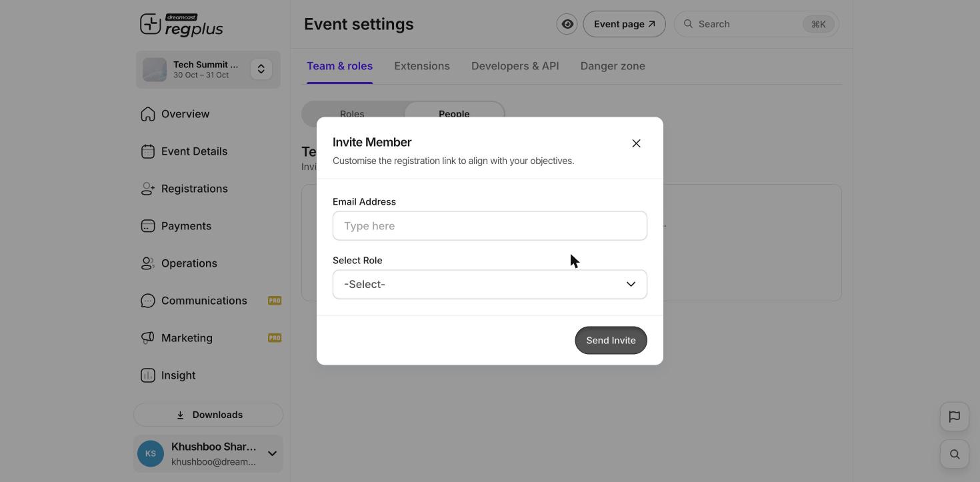Image resolution: width=980 pixels, height=482 pixels.
Task: Open the Overview home icon
Action: click(x=148, y=114)
